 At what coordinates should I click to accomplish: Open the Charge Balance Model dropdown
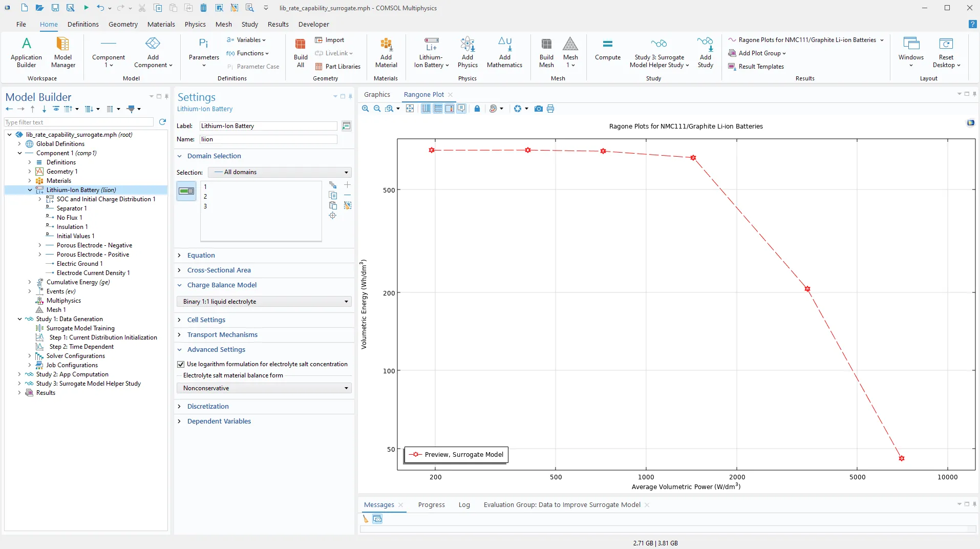[264, 302]
